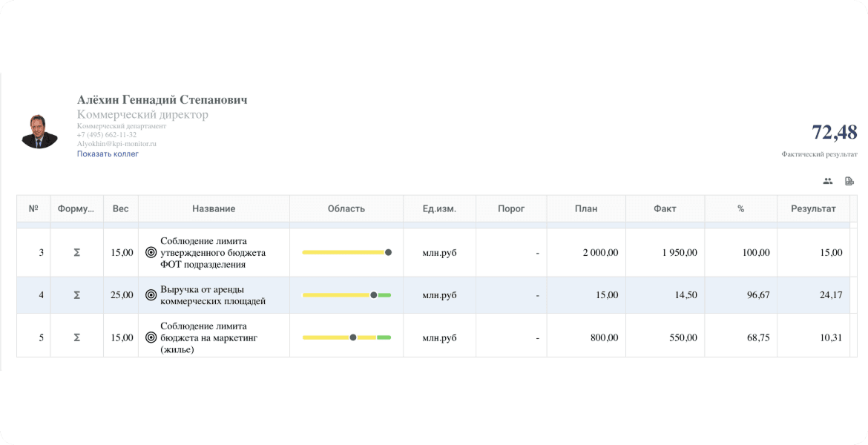This screenshot has width=868, height=445.
Task: Select the "Выручка от аренды коммерческих площадей" name
Action: 213,295
